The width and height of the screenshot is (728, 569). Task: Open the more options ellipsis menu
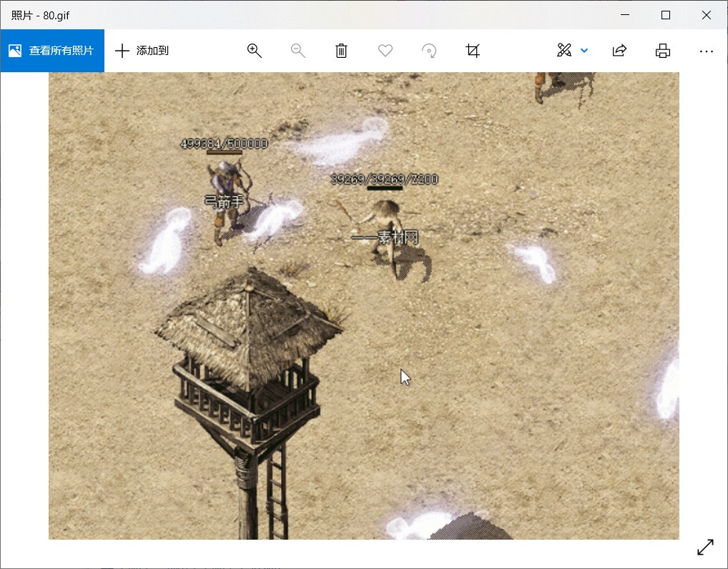pos(706,51)
